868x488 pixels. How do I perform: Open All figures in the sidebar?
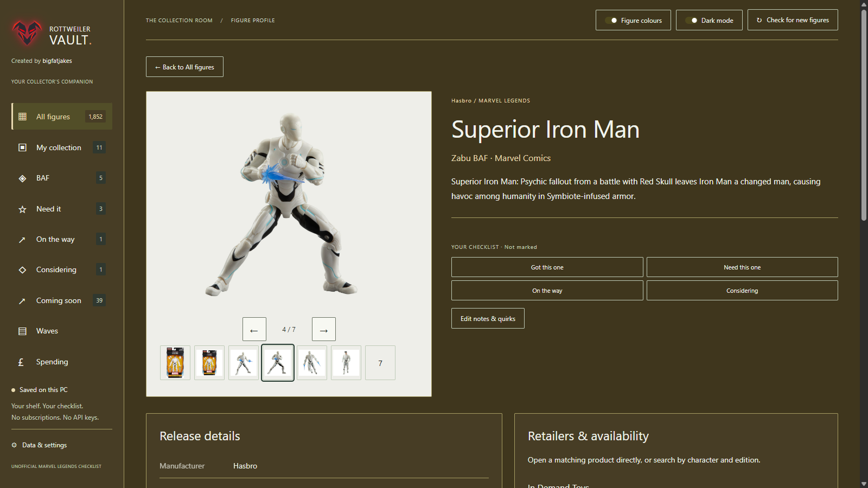pos(62,117)
